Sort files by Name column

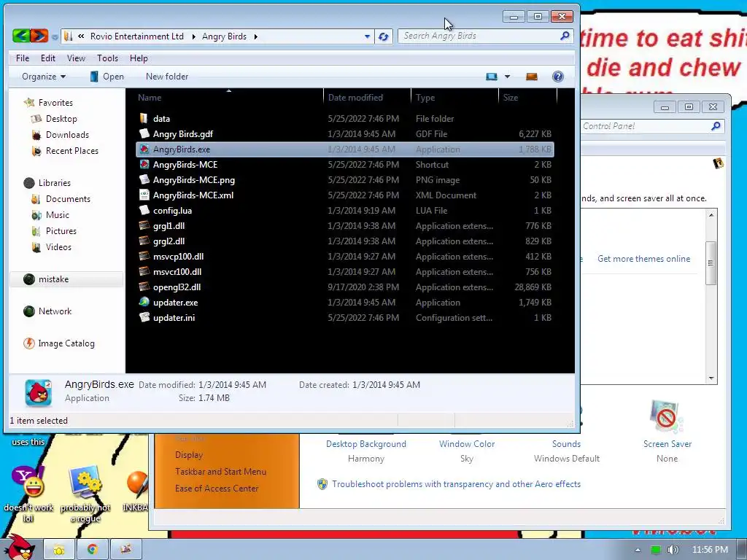point(226,98)
